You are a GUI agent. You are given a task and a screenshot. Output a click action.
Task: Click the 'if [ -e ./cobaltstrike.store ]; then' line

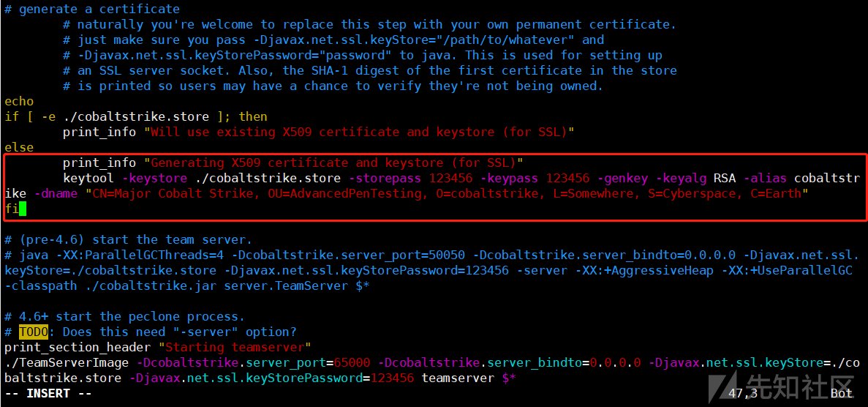click(x=135, y=116)
